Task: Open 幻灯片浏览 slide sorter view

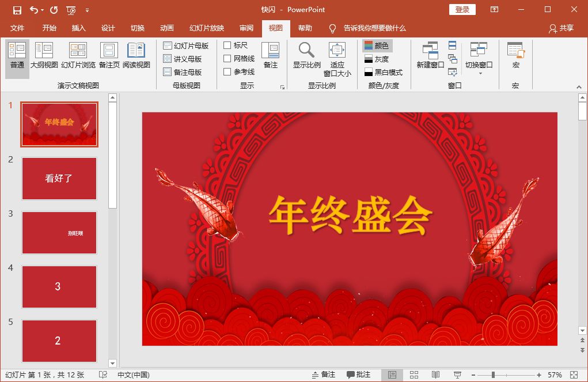Action: pyautogui.click(x=78, y=55)
